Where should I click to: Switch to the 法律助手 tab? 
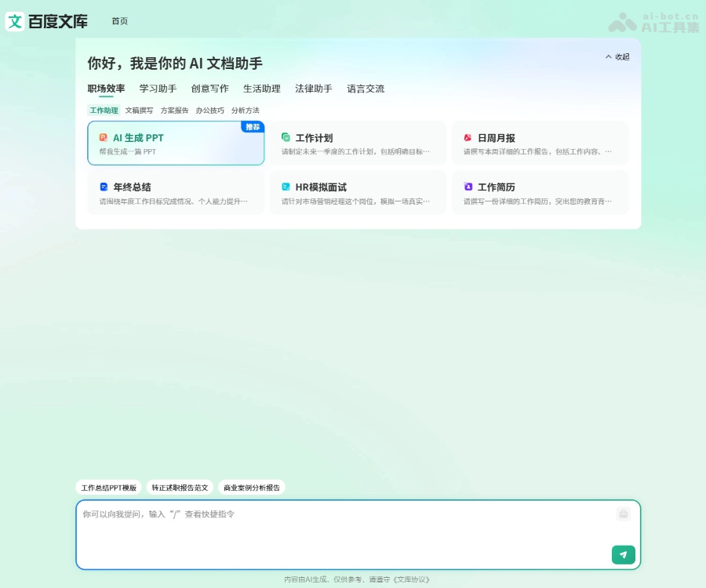pos(313,89)
